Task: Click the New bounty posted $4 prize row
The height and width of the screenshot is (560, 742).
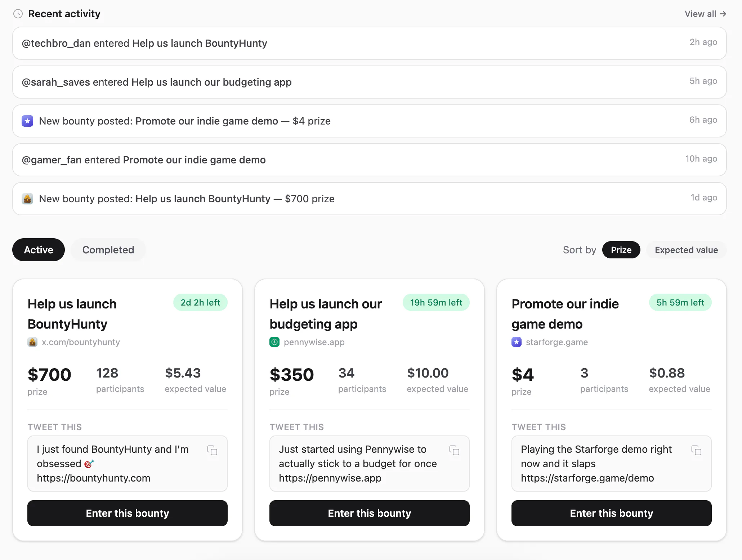Action: point(370,121)
